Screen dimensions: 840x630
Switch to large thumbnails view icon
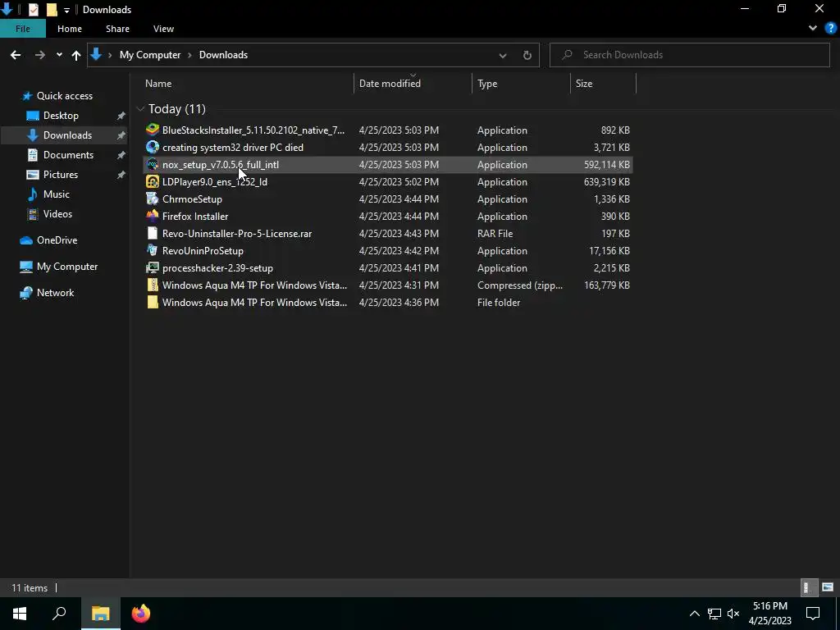click(x=828, y=587)
